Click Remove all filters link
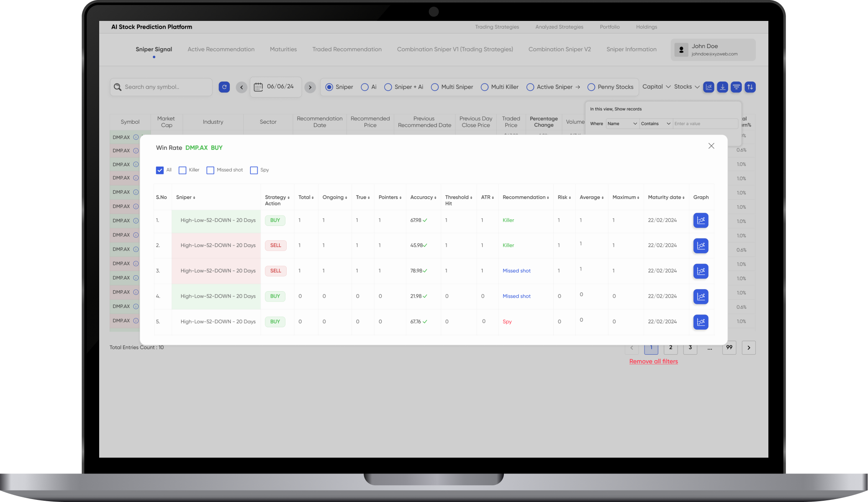The height and width of the screenshot is (502, 868). tap(653, 361)
